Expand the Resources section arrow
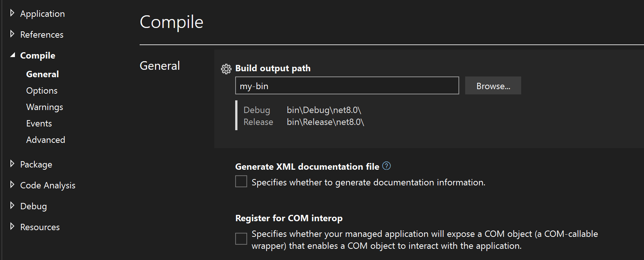The width and height of the screenshot is (644, 260). [x=12, y=227]
